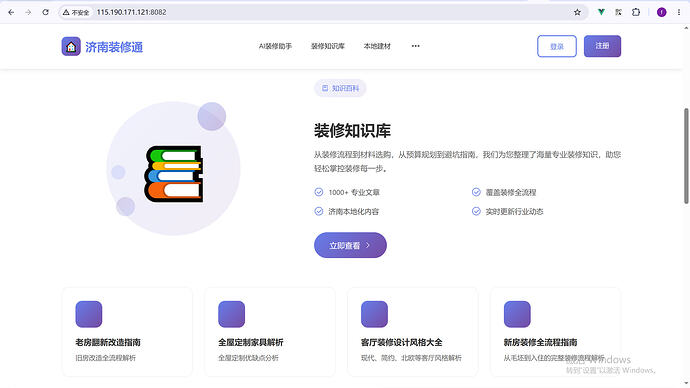
Task: Click check icon beside 1000+ 专业文章
Action: (319, 192)
